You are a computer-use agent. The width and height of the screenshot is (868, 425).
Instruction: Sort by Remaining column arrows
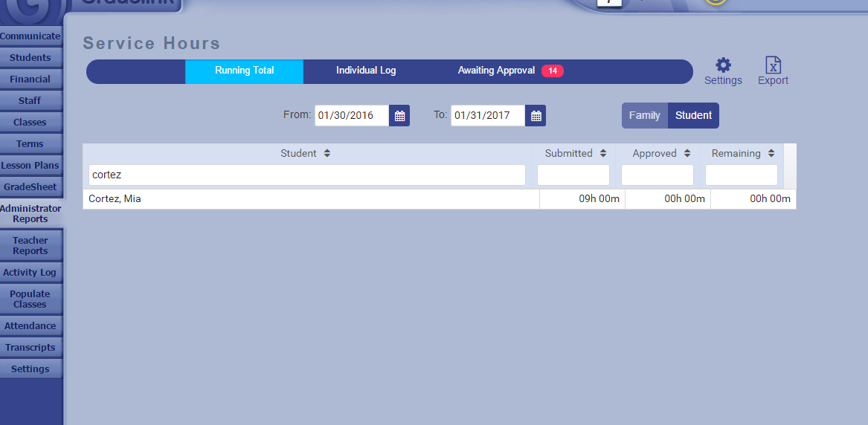[771, 154]
